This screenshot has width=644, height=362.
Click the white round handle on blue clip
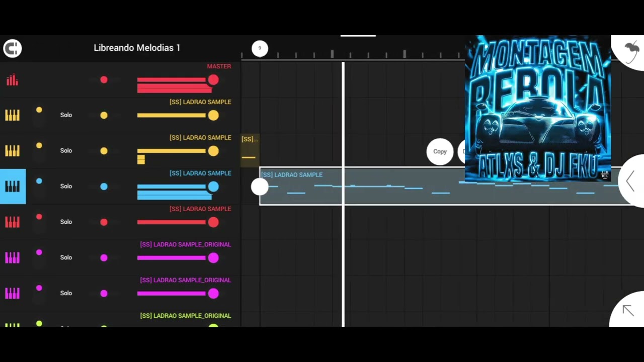(260, 187)
